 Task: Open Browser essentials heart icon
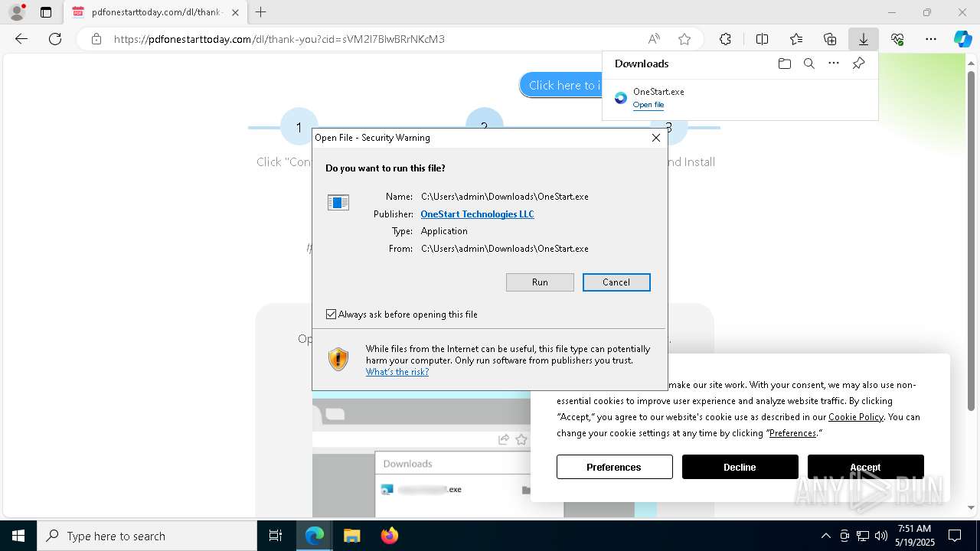(897, 39)
